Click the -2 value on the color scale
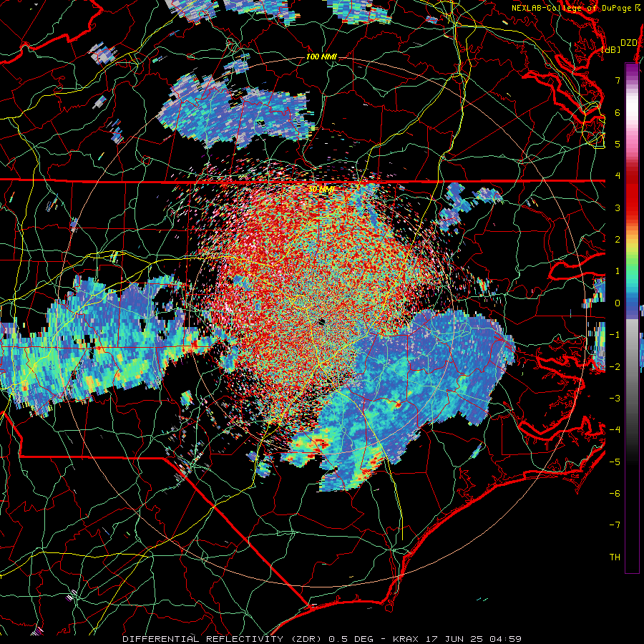This screenshot has width=644, height=644. coord(615,366)
